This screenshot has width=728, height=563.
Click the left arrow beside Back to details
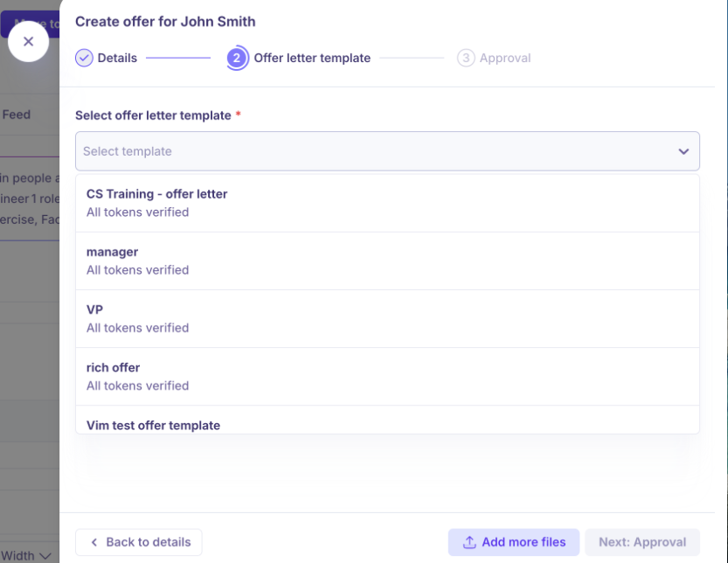tap(94, 542)
